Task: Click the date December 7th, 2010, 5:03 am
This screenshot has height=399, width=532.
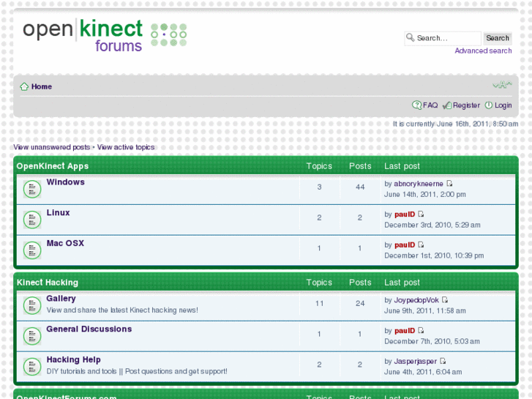Action: [432, 342]
